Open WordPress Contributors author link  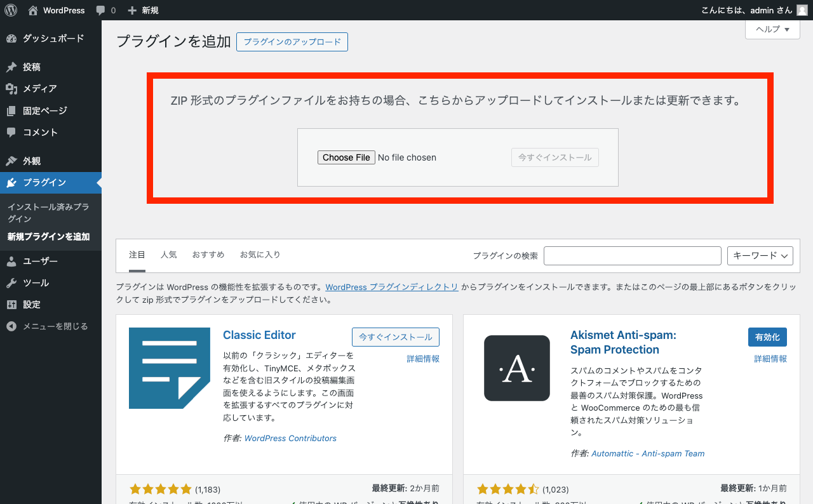290,438
